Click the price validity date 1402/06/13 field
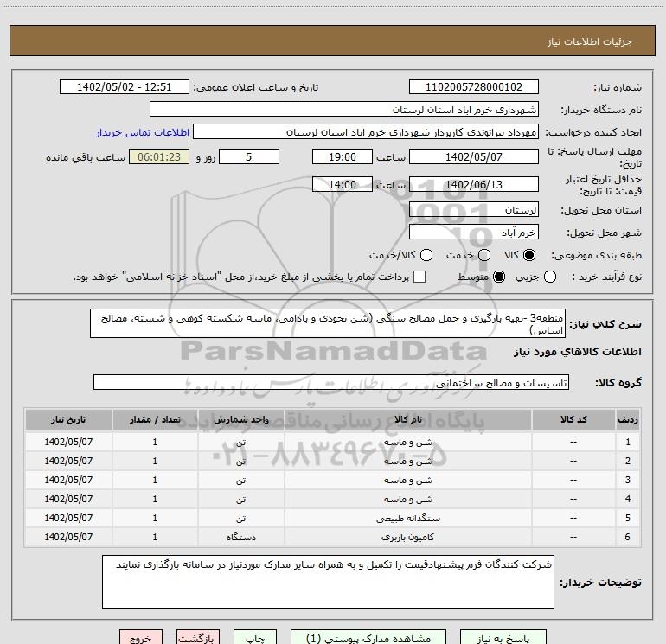Screen dimensions: 666x644 tap(474, 184)
